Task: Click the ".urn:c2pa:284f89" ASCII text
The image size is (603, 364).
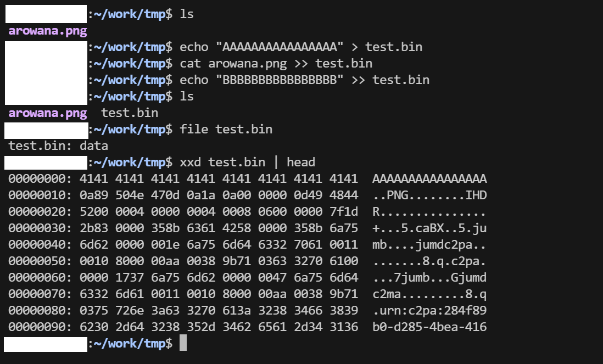Action: coord(429,311)
